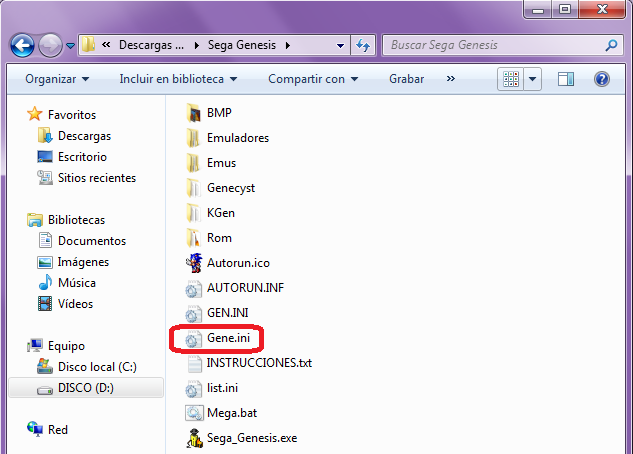Select the Rom folder icon
Screen dimensions: 633x454
(193, 238)
